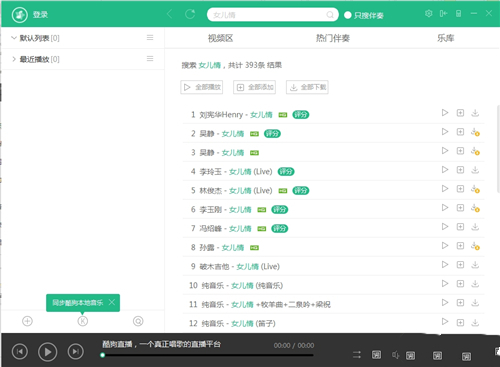Open the 最近播放 list menu icon

[150, 59]
